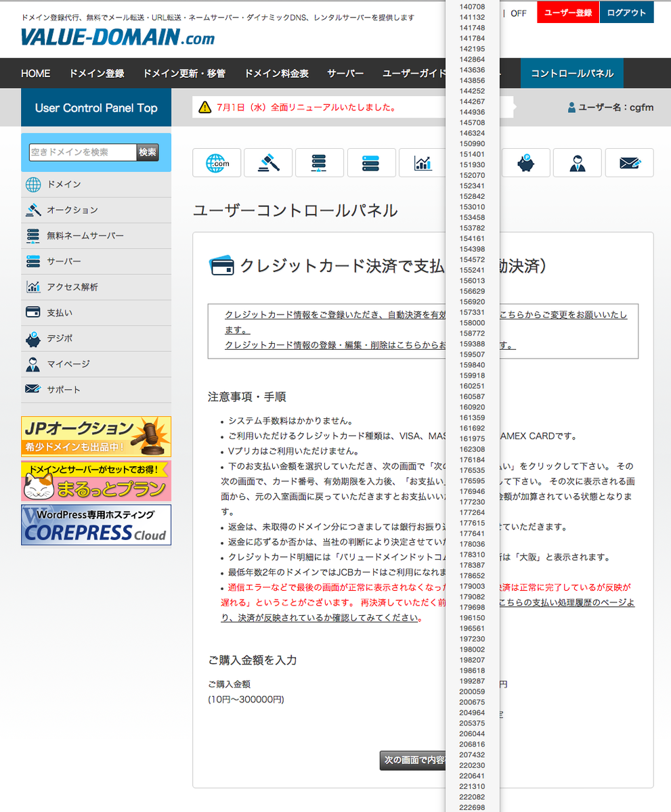The image size is (671, 812).
Task: Select 140708 from the dropdown list
Action: (x=472, y=6)
